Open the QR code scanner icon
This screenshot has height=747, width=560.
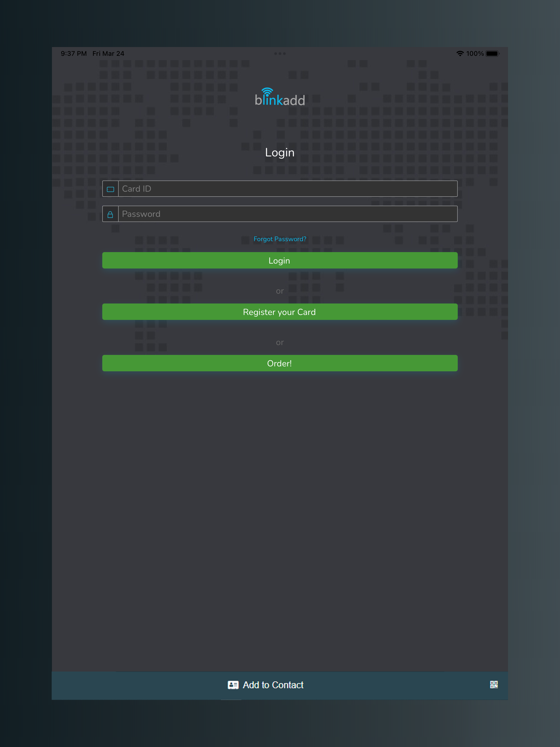click(x=494, y=685)
